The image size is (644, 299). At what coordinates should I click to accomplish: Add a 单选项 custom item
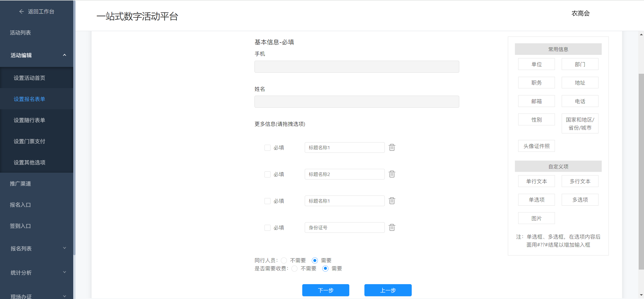click(536, 200)
